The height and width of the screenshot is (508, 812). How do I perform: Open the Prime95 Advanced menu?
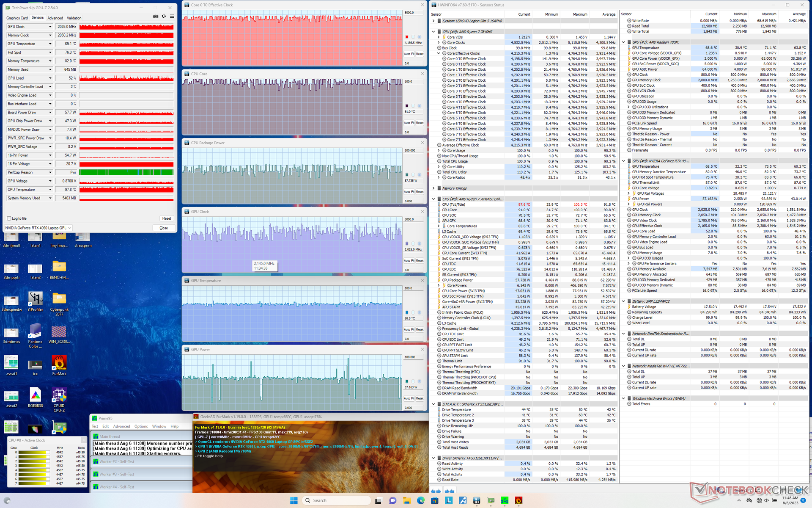(x=121, y=426)
